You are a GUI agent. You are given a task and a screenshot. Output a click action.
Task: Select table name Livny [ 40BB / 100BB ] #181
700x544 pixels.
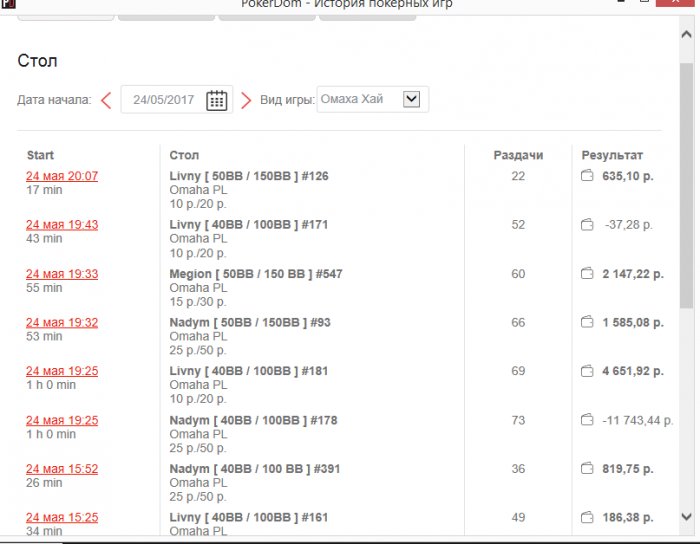click(x=249, y=371)
